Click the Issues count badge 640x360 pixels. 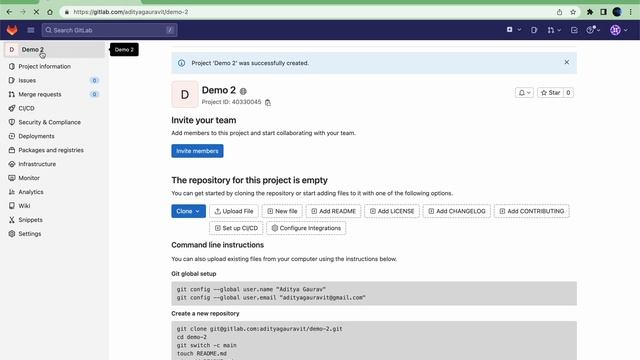point(94,80)
